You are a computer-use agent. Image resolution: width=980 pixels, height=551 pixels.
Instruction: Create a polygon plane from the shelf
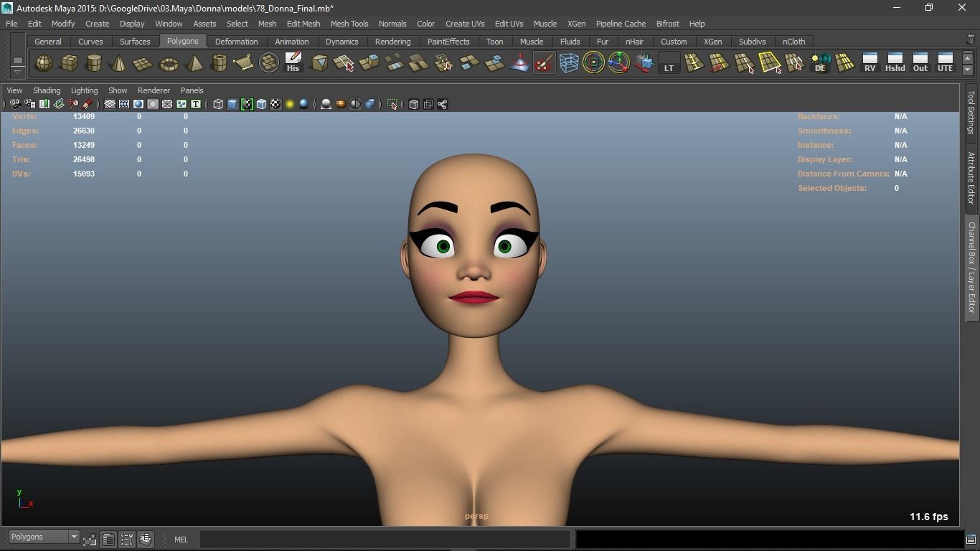point(143,63)
